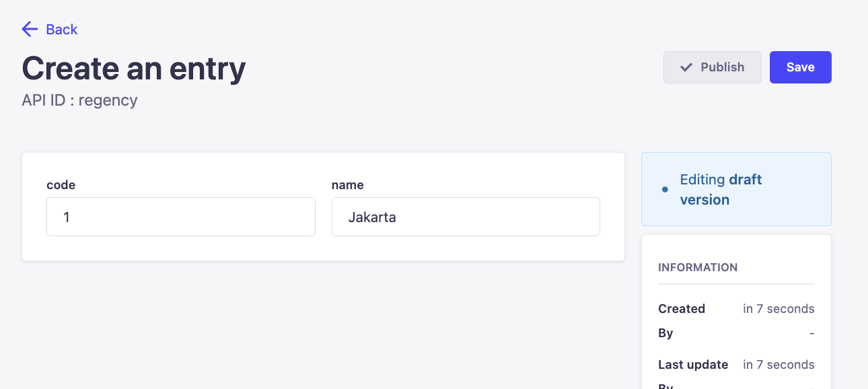Click the Created timestamp showing 7 seconds
This screenshot has width=868, height=389.
pos(779,308)
